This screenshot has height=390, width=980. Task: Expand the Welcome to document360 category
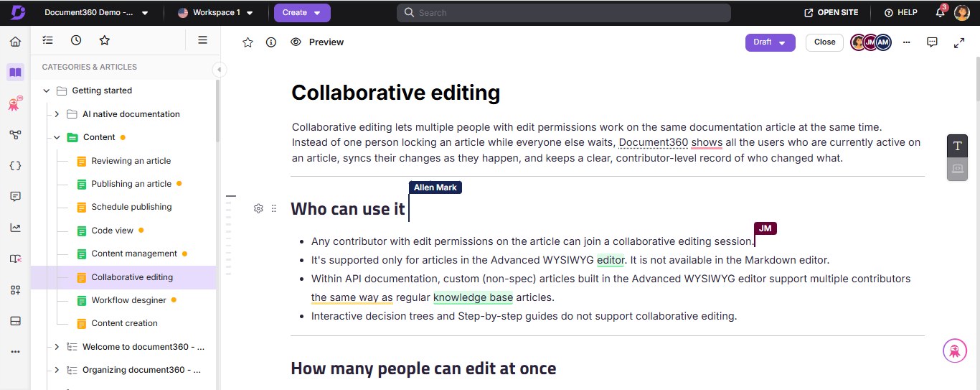(x=57, y=347)
